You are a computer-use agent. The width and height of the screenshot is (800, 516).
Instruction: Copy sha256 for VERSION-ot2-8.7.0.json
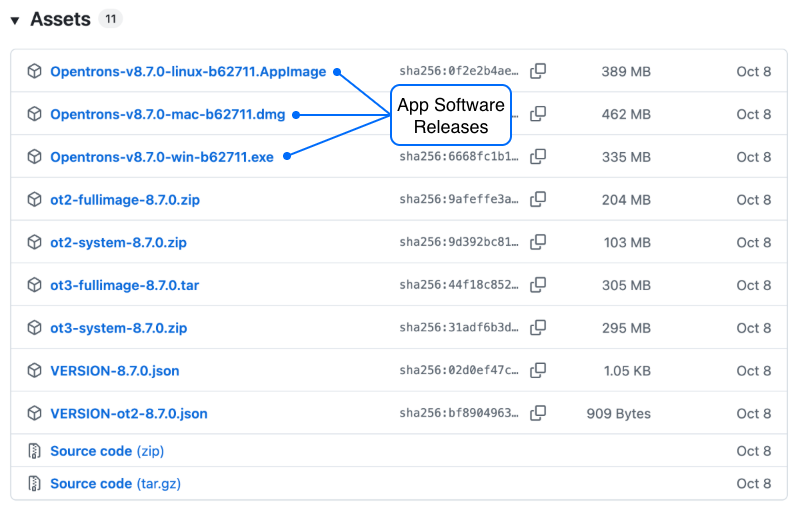[x=538, y=413]
